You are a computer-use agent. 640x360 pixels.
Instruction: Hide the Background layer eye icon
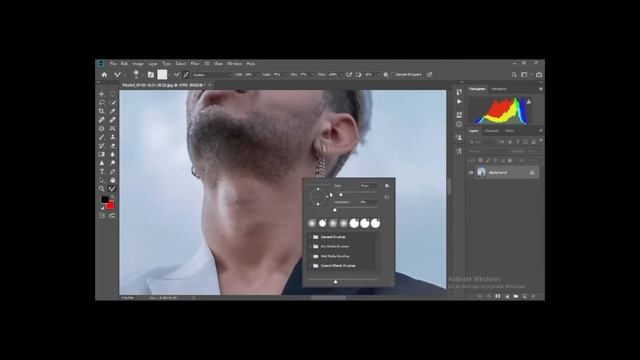(471, 173)
